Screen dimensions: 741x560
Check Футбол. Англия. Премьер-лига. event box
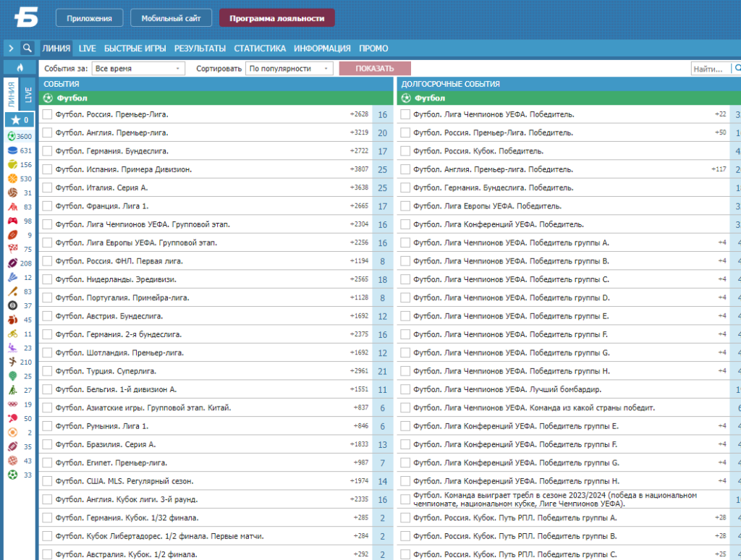(x=47, y=133)
